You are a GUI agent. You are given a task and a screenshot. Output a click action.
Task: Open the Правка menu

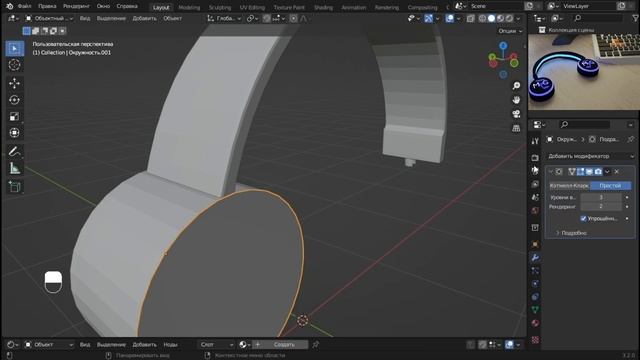pyautogui.click(x=47, y=6)
